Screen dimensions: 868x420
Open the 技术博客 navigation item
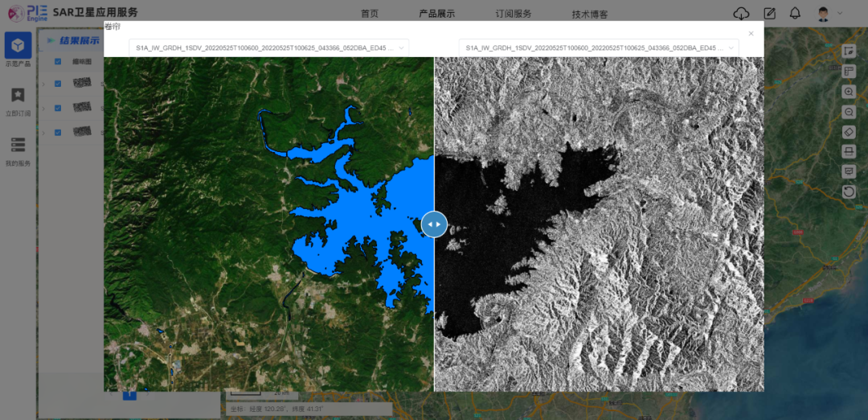coord(590,14)
